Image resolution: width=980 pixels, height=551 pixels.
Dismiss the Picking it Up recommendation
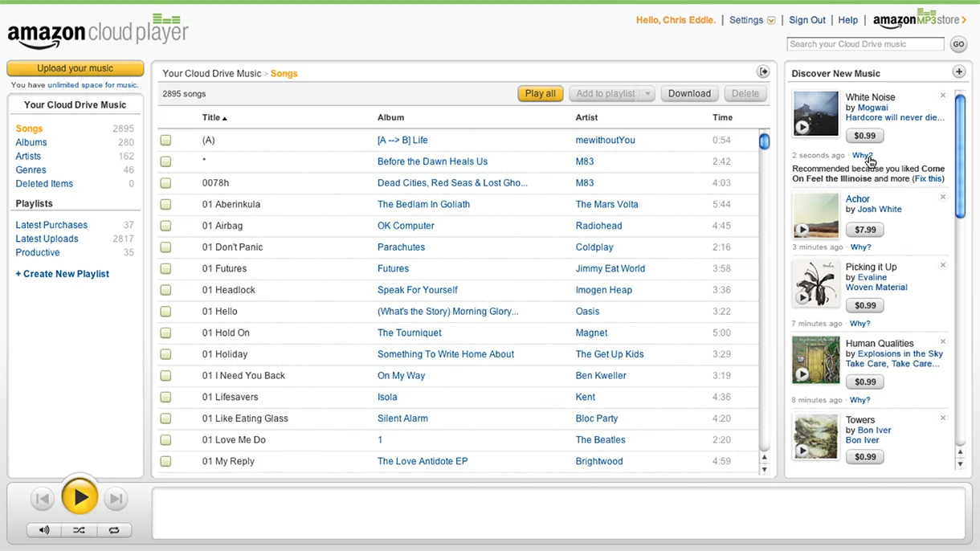943,266
